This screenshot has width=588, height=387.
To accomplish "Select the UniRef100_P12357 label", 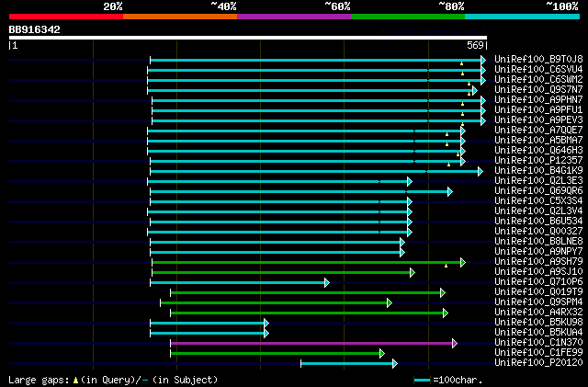I will click(x=538, y=160).
